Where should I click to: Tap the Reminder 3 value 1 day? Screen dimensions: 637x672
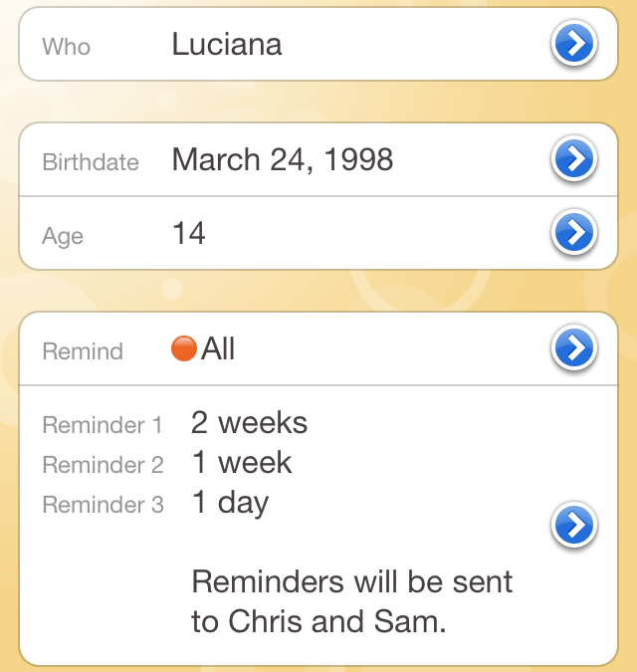coord(230,503)
